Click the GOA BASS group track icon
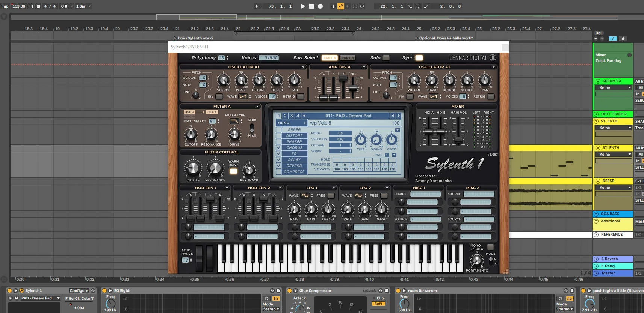 pyautogui.click(x=596, y=214)
